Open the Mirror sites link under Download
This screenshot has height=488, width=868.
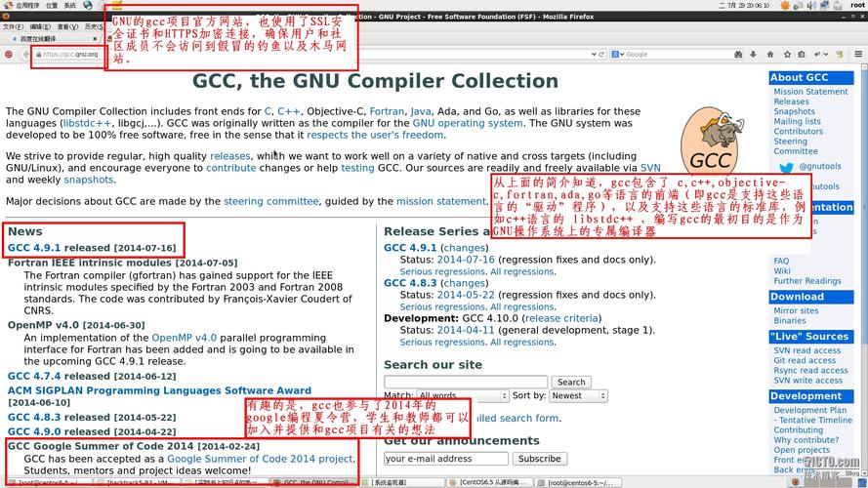pyautogui.click(x=796, y=311)
